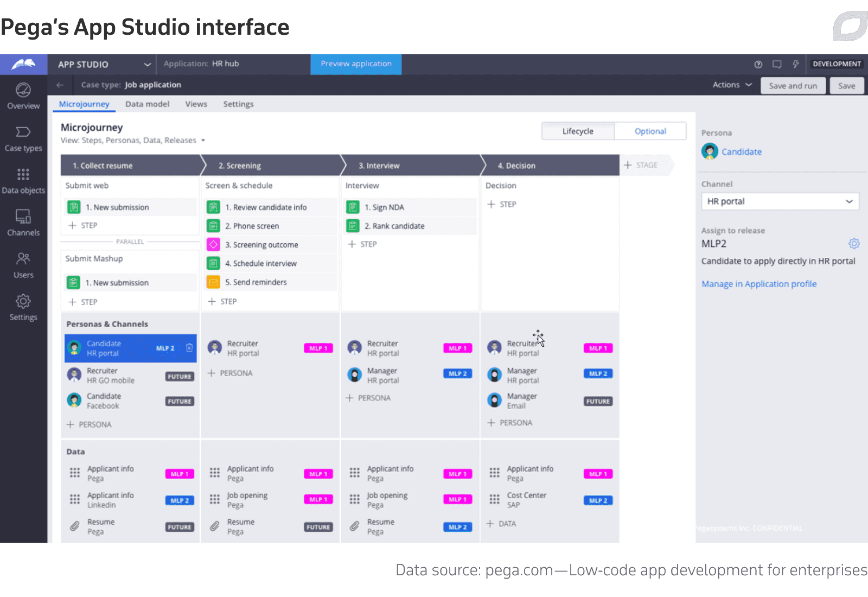
Task: Select Job opening Pega under Interview data
Action: point(410,499)
